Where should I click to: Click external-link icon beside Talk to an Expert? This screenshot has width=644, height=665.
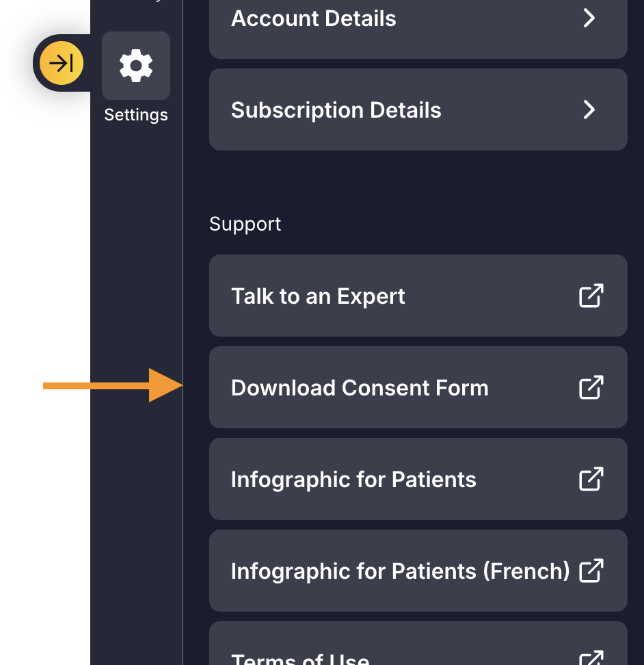tap(591, 296)
